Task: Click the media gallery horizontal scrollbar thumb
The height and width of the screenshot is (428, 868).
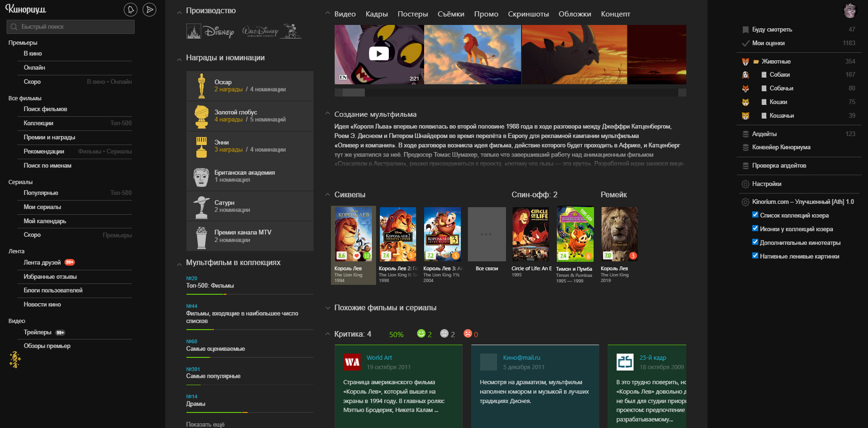Action: (x=354, y=92)
